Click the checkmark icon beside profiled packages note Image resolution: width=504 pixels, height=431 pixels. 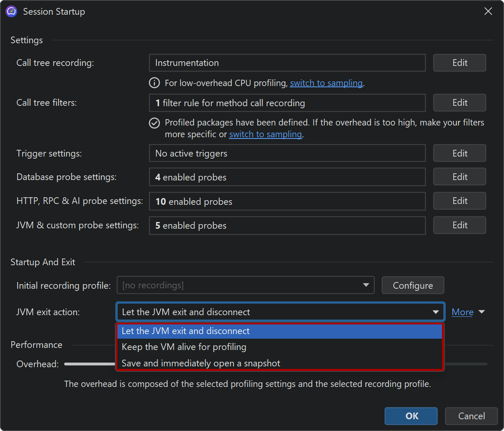click(x=154, y=123)
